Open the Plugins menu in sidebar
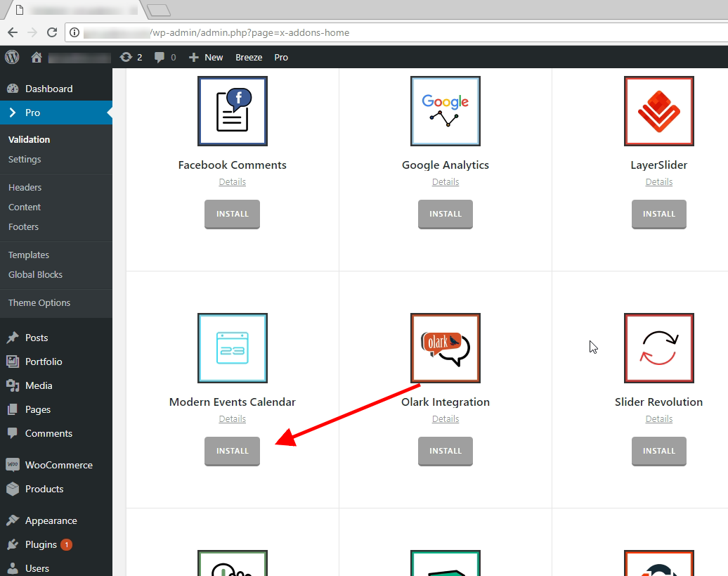 (41, 544)
